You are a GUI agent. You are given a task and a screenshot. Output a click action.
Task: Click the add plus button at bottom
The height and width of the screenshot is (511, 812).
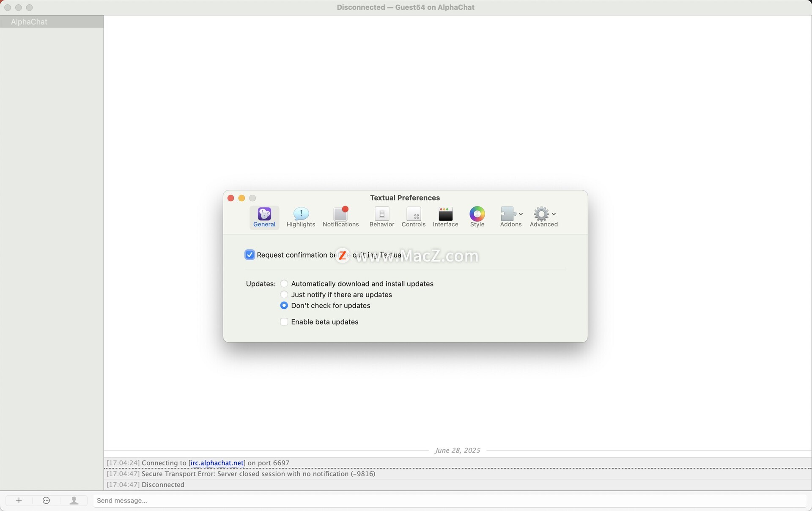pos(19,500)
